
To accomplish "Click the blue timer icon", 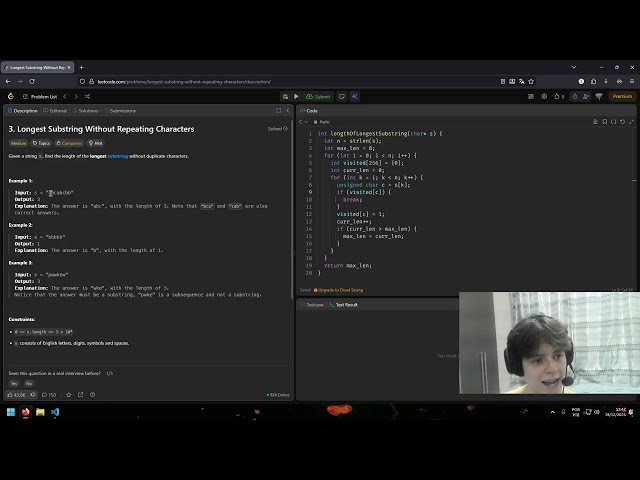I will [575, 97].
